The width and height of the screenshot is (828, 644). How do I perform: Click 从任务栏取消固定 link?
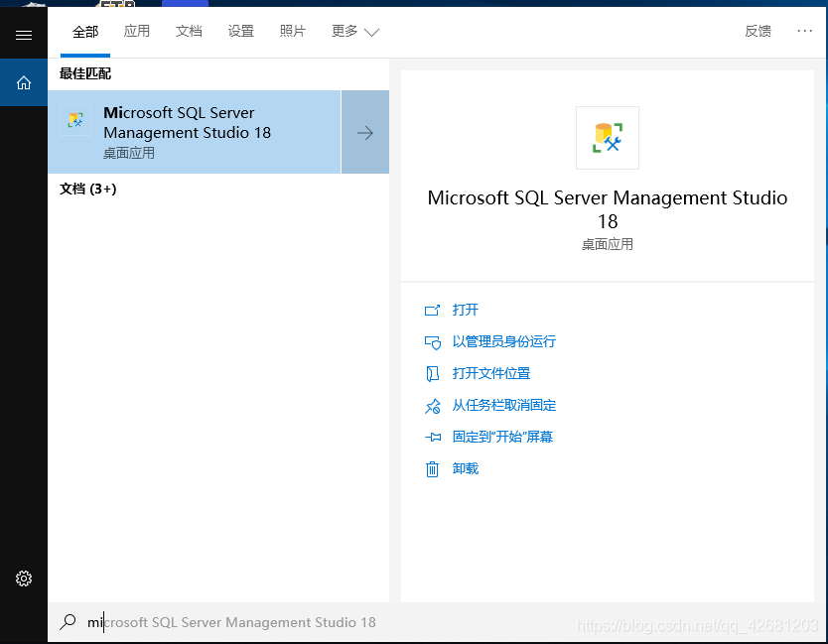[503, 405]
